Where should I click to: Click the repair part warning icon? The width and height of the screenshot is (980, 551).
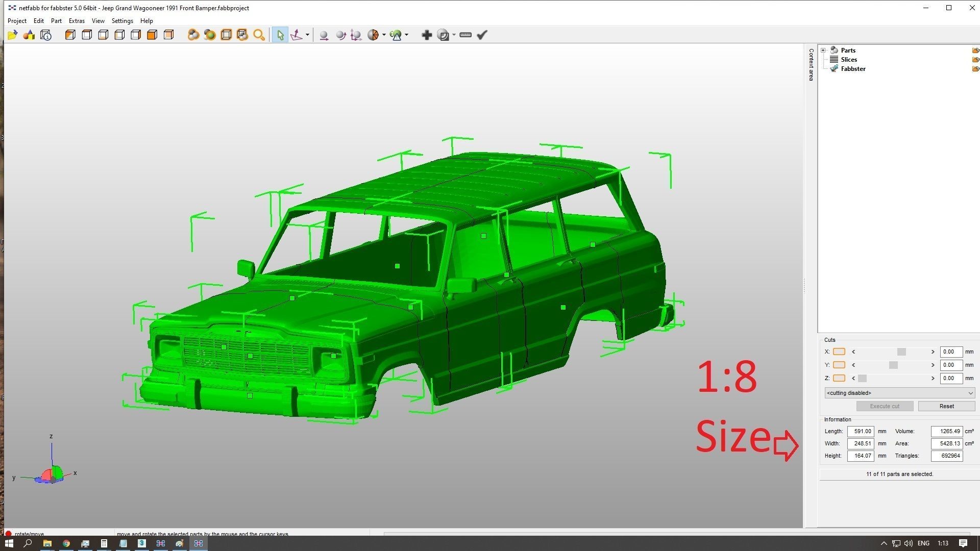point(396,35)
